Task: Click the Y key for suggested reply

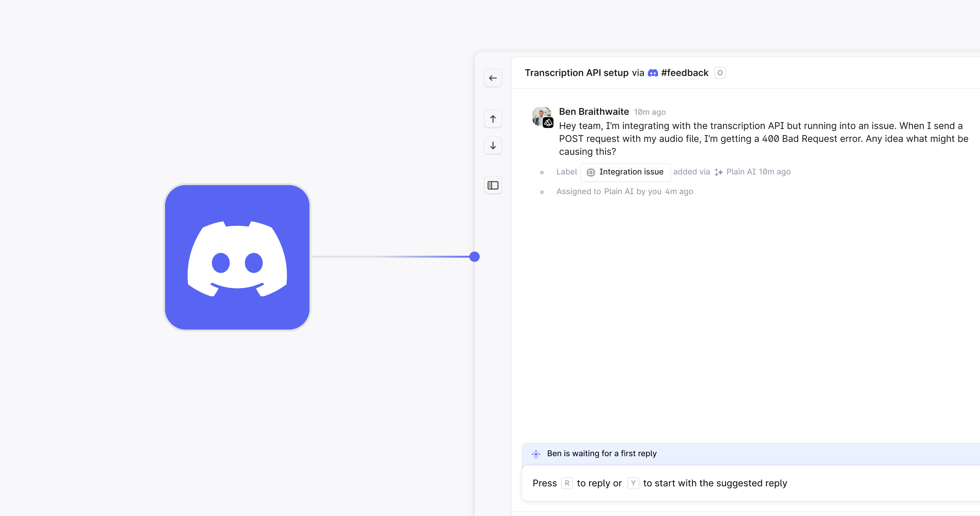Action: [x=633, y=483]
